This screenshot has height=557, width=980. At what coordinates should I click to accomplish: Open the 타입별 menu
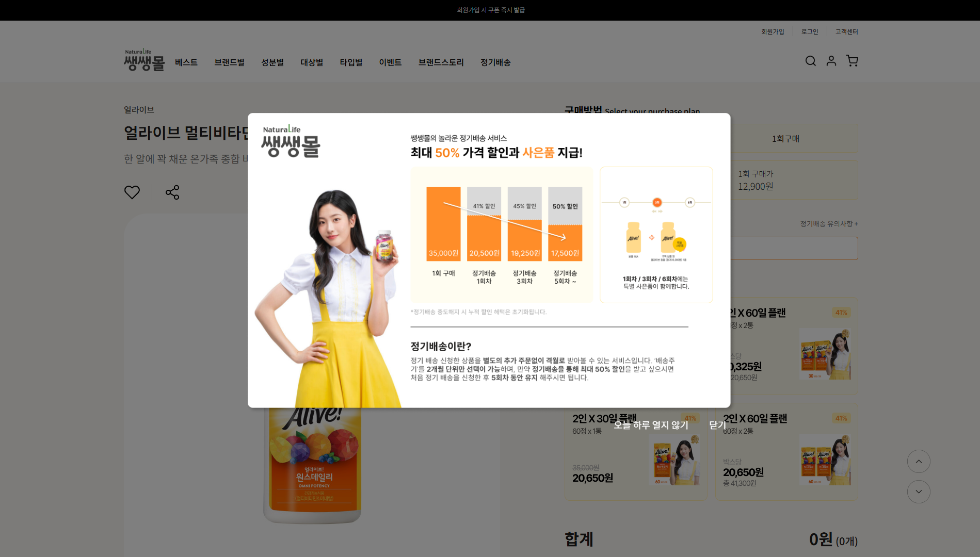pos(351,62)
